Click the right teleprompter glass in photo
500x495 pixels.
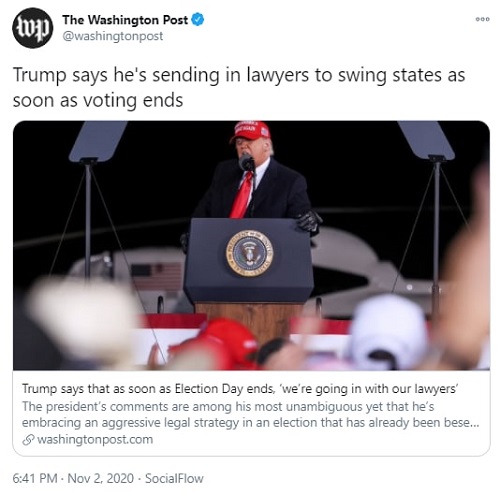[x=426, y=140]
